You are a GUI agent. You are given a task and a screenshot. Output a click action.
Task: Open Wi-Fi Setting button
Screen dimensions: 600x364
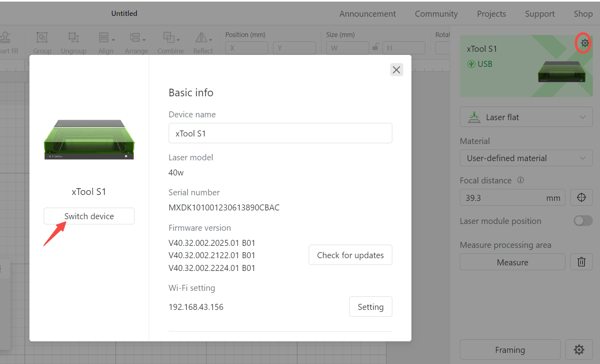[x=371, y=307]
